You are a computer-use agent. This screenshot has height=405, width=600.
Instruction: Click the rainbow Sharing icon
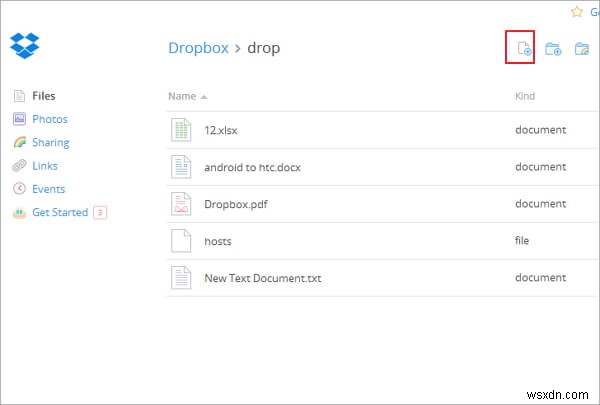(x=18, y=143)
